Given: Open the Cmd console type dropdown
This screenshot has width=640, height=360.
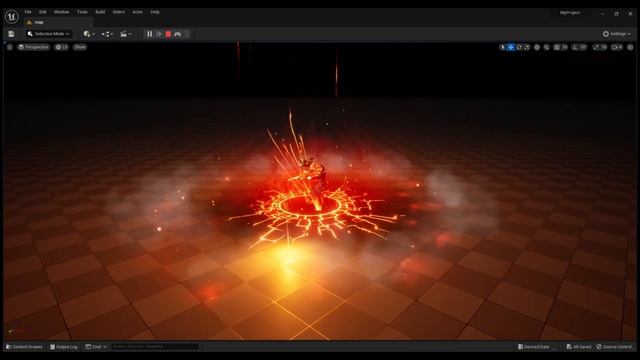Looking at the screenshot, I should pyautogui.click(x=96, y=347).
